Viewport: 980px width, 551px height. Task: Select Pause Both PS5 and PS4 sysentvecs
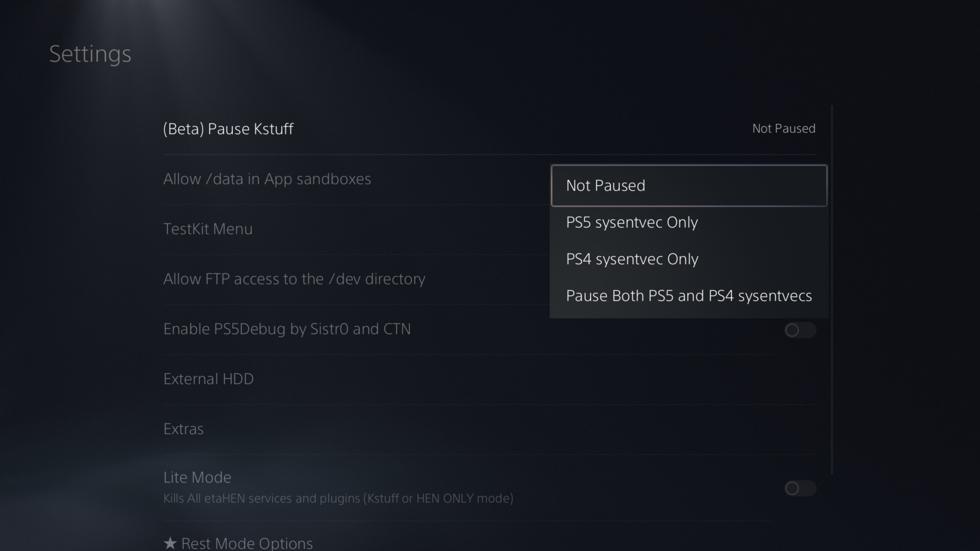[x=689, y=296]
